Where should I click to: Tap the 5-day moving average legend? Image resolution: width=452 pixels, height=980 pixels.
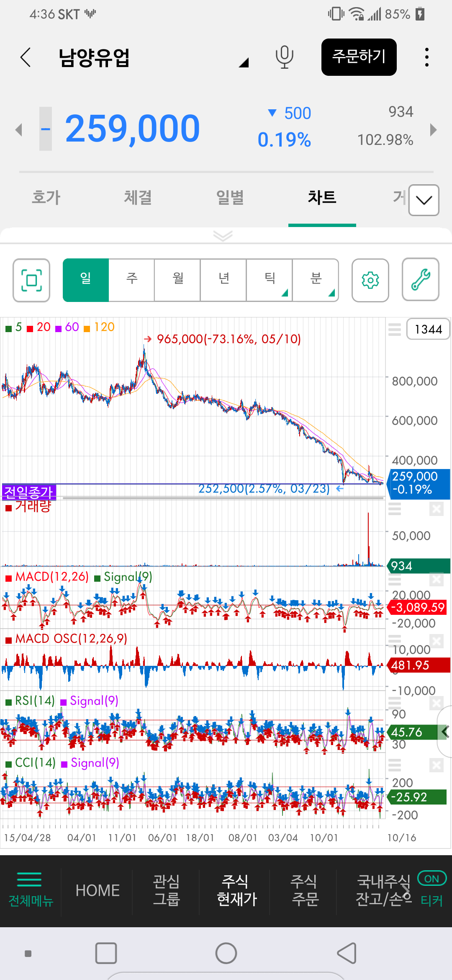[14, 327]
